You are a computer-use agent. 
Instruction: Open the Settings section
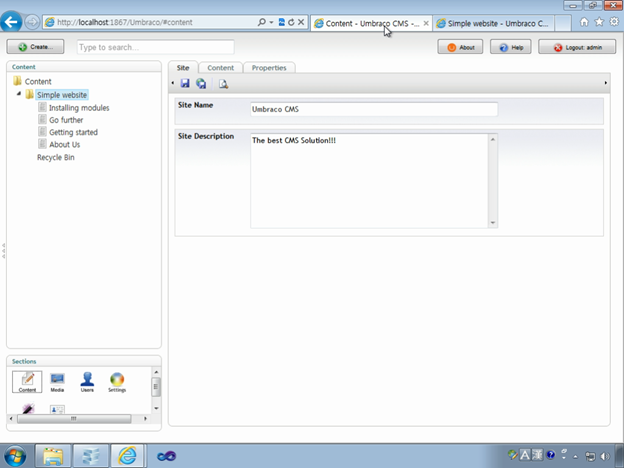tap(117, 382)
